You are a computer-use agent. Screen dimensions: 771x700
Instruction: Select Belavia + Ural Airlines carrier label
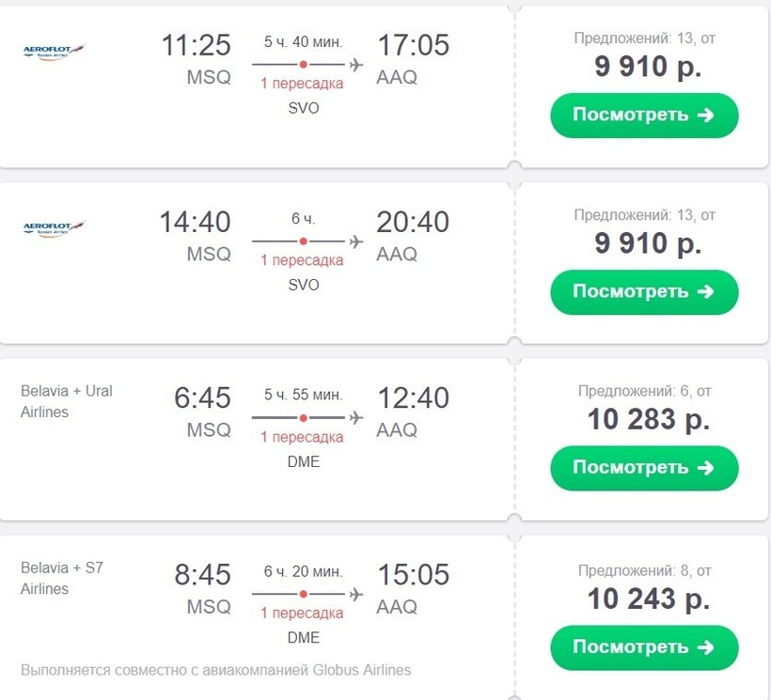[x=67, y=401]
